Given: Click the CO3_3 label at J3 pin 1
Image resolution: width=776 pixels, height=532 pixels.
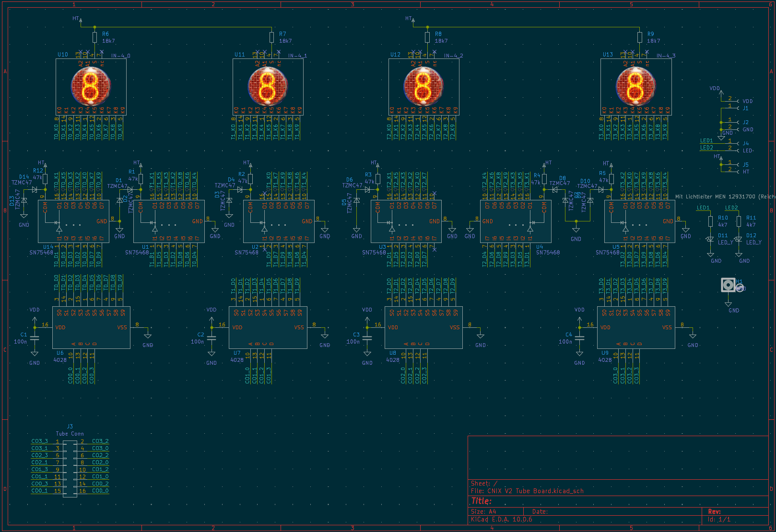Looking at the screenshot, I should [40, 441].
